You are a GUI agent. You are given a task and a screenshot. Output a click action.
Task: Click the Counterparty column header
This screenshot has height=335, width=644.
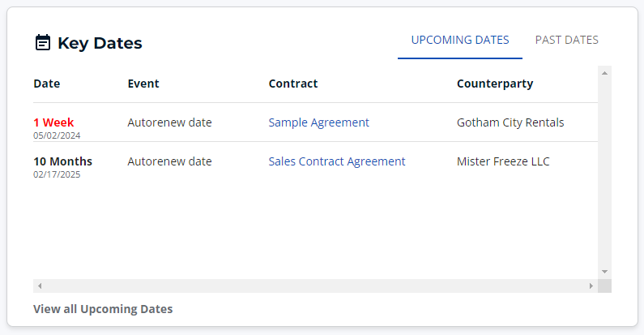click(x=495, y=84)
